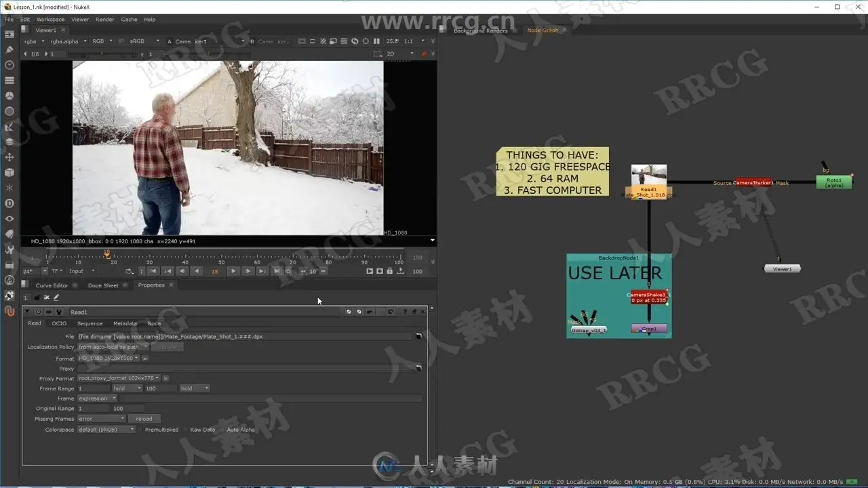The image size is (868, 488).
Task: Open the bottom red U plugin icon
Action: point(9,311)
